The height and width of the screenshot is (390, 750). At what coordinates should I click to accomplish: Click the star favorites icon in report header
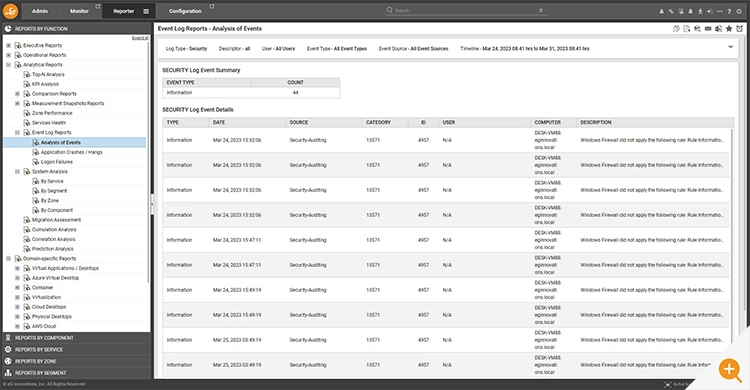click(x=729, y=29)
